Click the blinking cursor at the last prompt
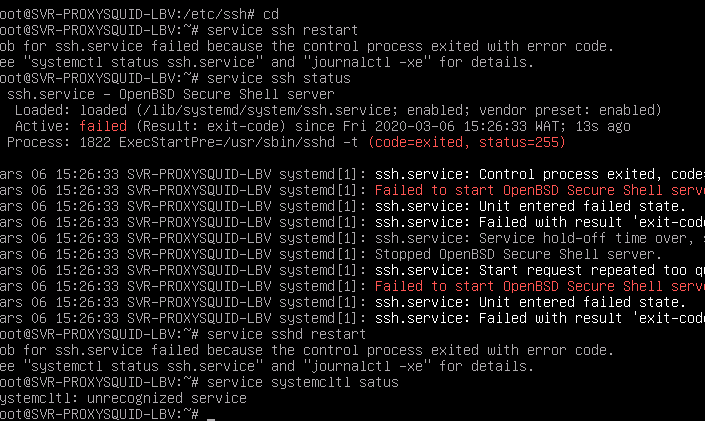The width and height of the screenshot is (705, 421). 211,419
